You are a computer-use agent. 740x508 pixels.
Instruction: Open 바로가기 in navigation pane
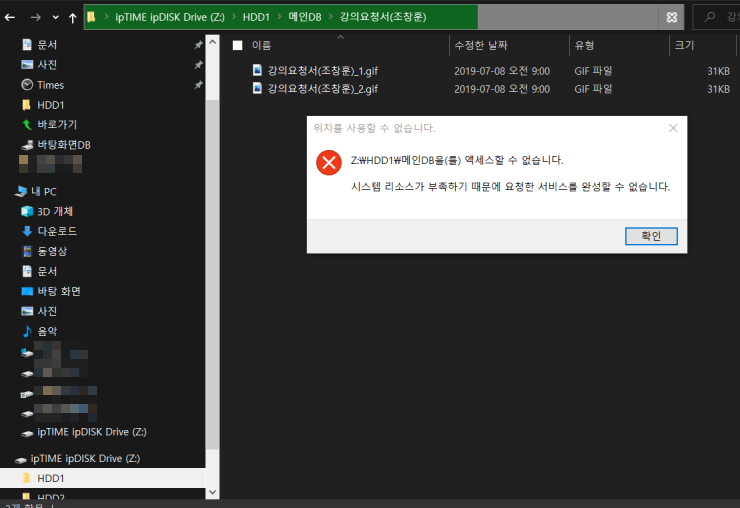57,125
